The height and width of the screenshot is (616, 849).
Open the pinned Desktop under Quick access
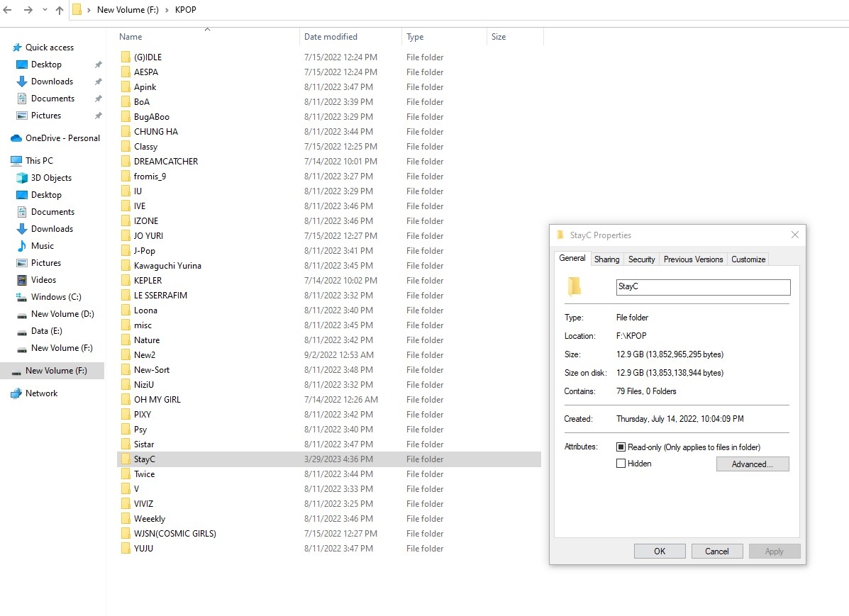pyautogui.click(x=46, y=65)
